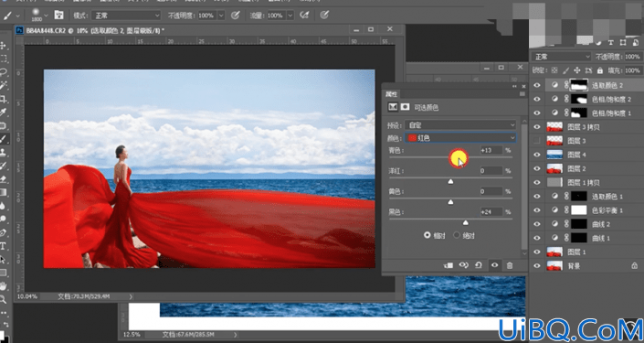Show the hidden 图层 3 layer
The width and height of the screenshot is (644, 343).
click(537, 141)
